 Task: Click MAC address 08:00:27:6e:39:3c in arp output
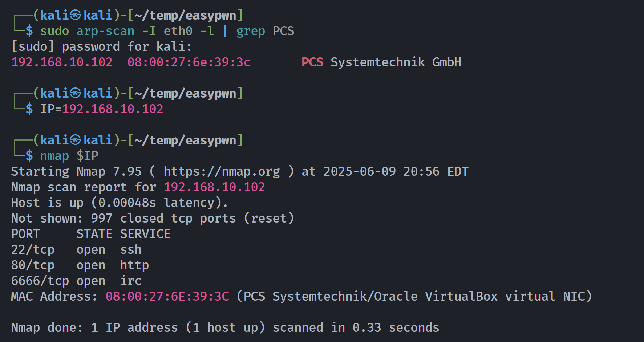click(x=189, y=62)
